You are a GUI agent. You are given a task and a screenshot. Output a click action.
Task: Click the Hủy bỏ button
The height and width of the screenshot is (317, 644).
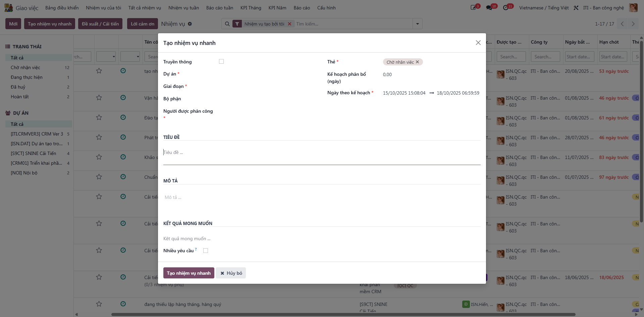231,273
